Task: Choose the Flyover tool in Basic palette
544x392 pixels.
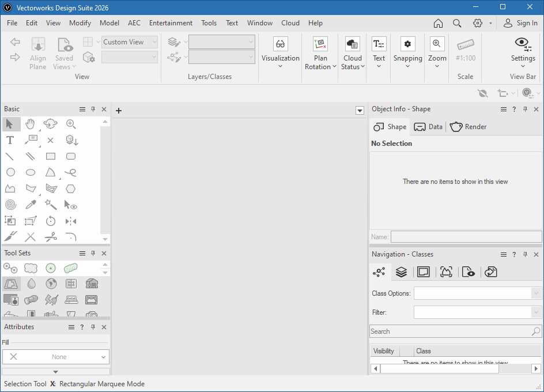Action: tap(51, 124)
